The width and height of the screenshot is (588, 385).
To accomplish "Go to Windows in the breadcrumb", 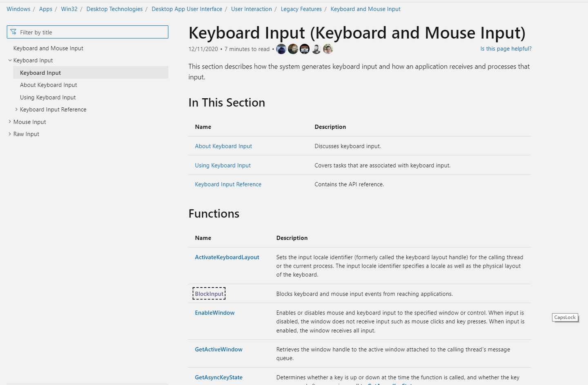I will (18, 9).
